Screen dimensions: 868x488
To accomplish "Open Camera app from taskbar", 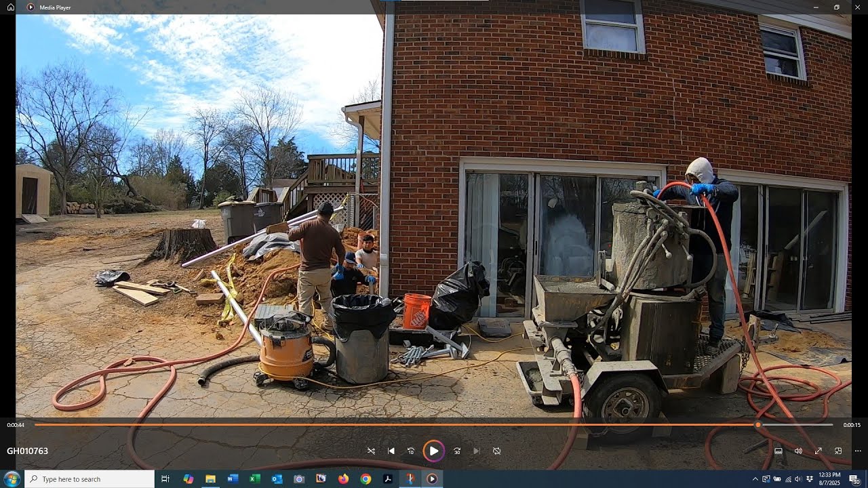I will (x=299, y=479).
